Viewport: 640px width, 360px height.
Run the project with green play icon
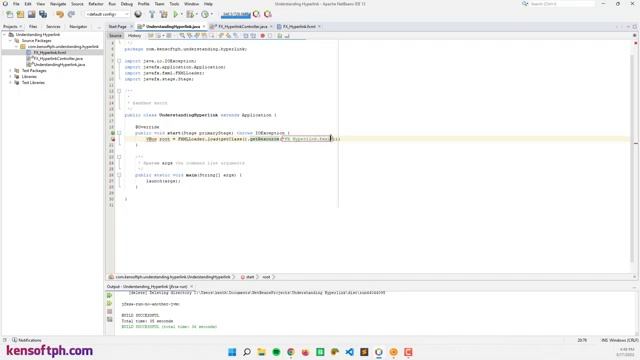176,14
